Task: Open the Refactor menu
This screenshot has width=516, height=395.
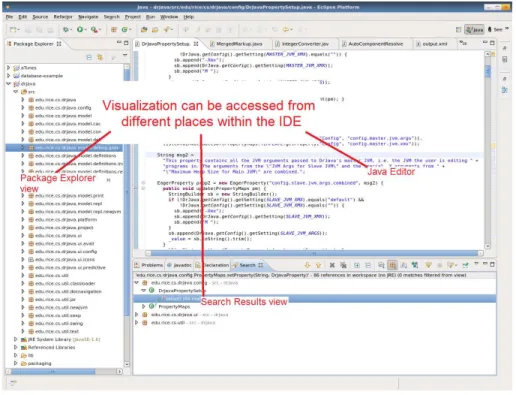Action: click(63, 17)
